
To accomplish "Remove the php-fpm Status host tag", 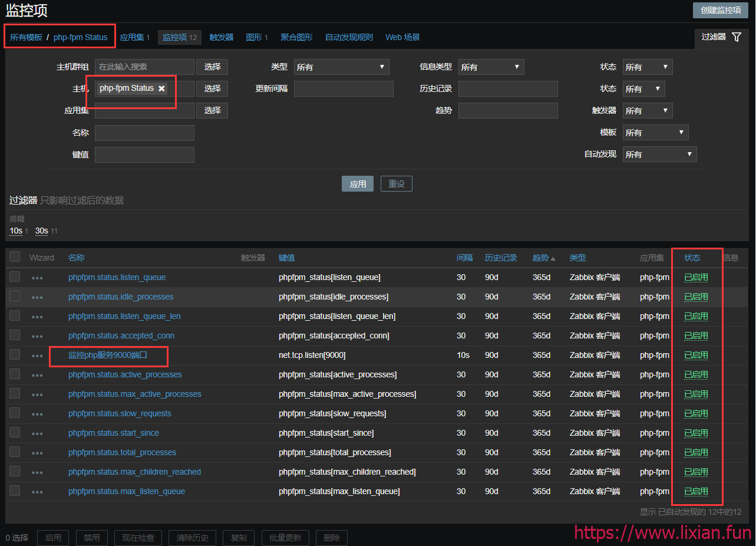I will 161,88.
